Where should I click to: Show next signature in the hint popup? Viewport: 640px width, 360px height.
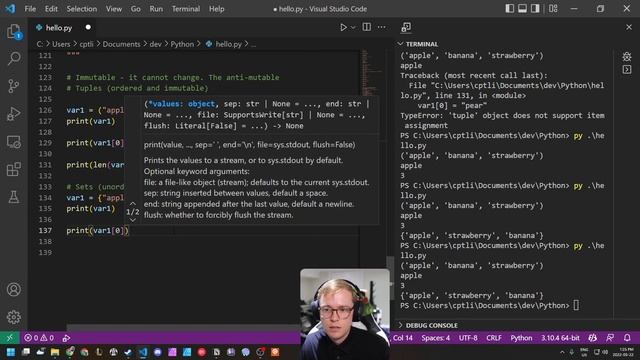click(x=133, y=220)
